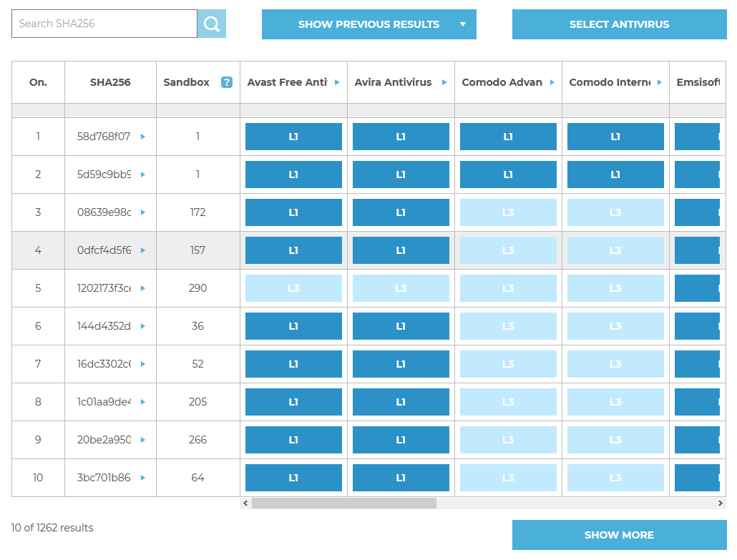Click arrow next to hash 58d768f07
This screenshot has height=560, width=737.
[x=143, y=137]
